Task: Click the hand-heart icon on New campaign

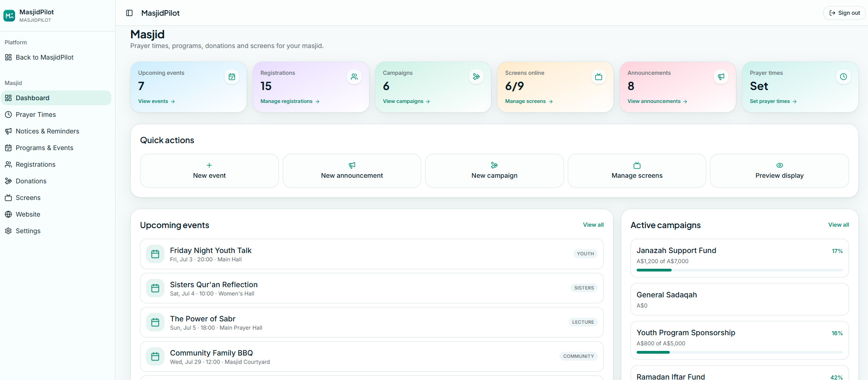Action: [494, 165]
